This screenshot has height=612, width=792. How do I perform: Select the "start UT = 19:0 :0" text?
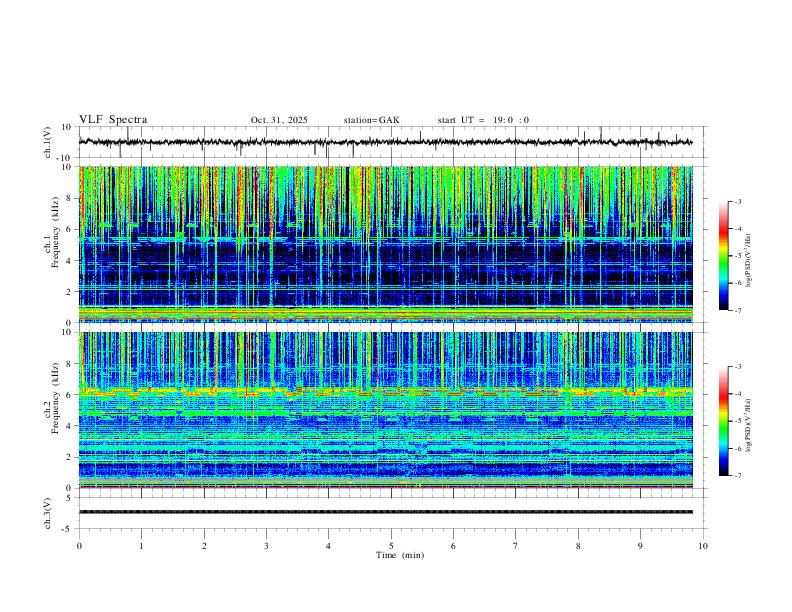(x=483, y=120)
